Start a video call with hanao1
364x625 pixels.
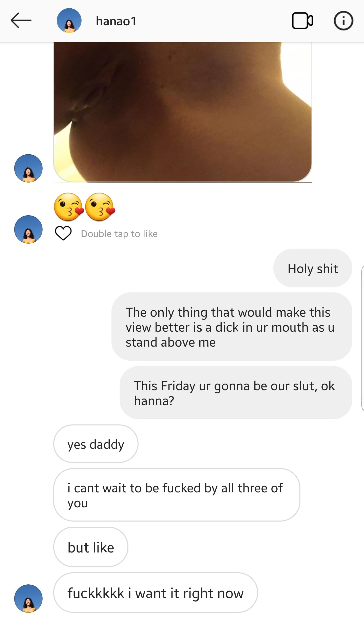click(x=302, y=21)
